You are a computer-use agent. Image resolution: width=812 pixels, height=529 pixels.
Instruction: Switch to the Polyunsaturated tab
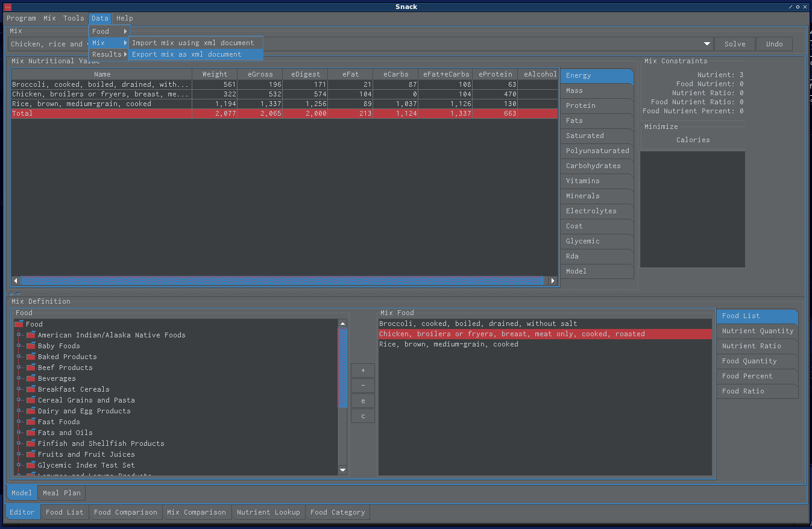[x=597, y=151]
